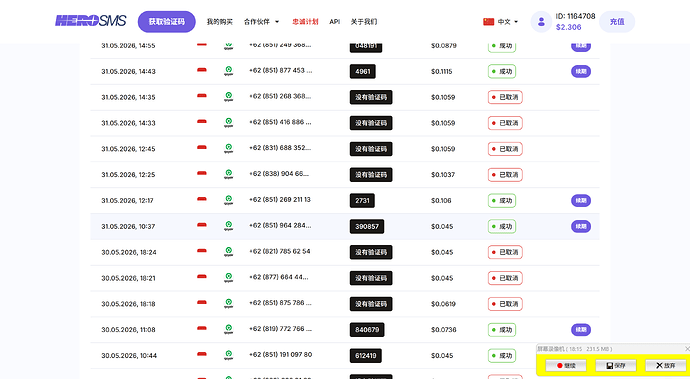The width and height of the screenshot is (690, 379).
Task: Click the 已取消 status badge in 12:25 row
Action: point(505,175)
